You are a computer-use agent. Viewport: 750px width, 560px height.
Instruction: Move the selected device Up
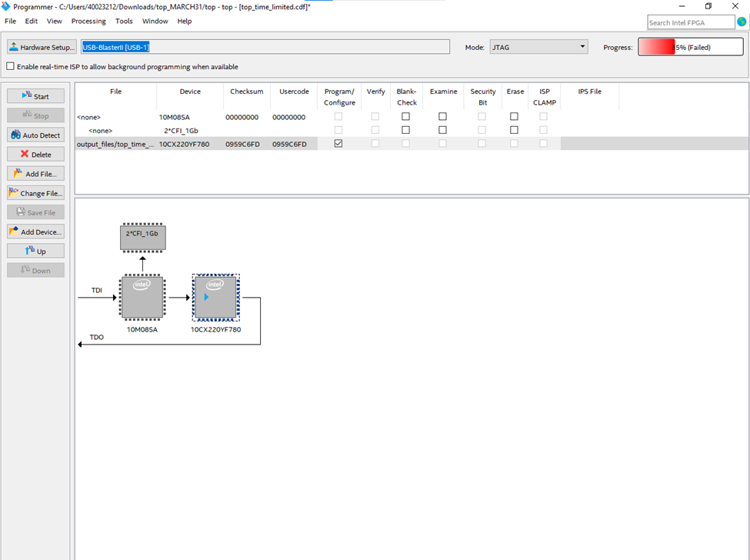pyautogui.click(x=35, y=251)
